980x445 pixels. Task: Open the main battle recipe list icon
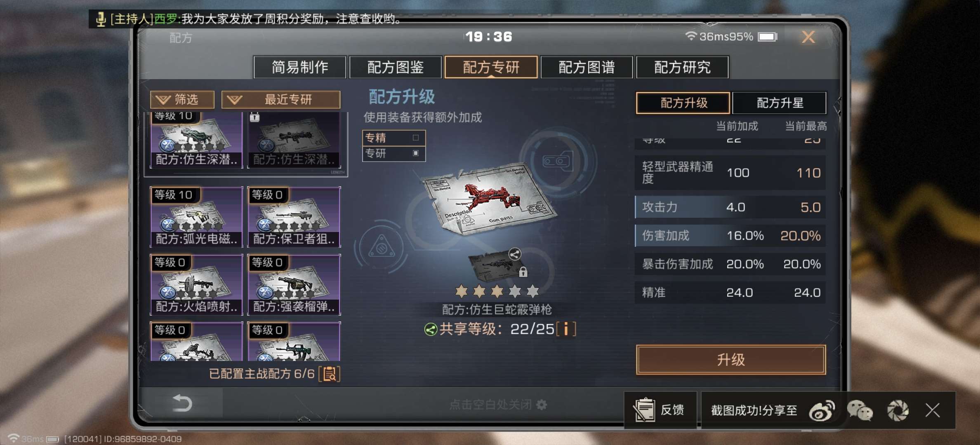[330, 374]
